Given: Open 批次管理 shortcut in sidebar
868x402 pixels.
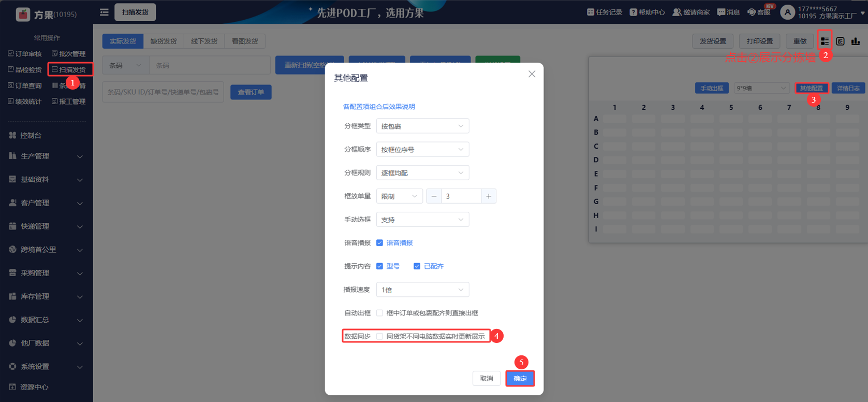Looking at the screenshot, I should click(69, 54).
